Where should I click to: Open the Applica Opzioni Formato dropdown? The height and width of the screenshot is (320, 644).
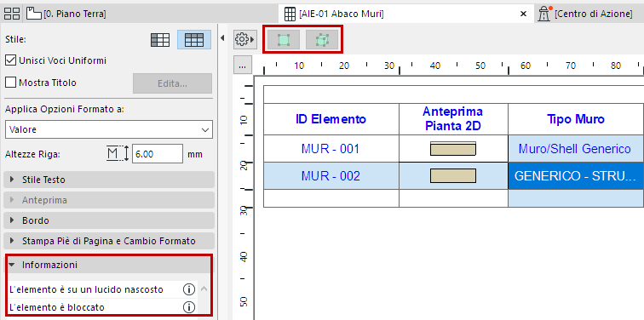pos(109,129)
